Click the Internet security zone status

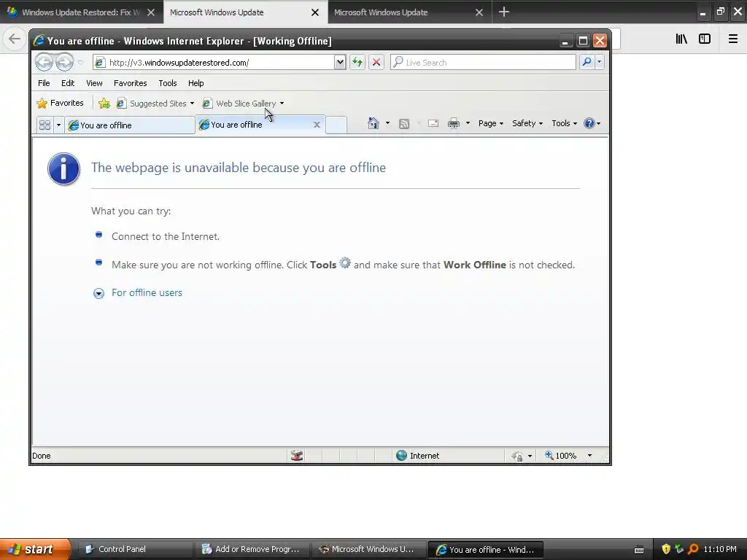click(425, 456)
